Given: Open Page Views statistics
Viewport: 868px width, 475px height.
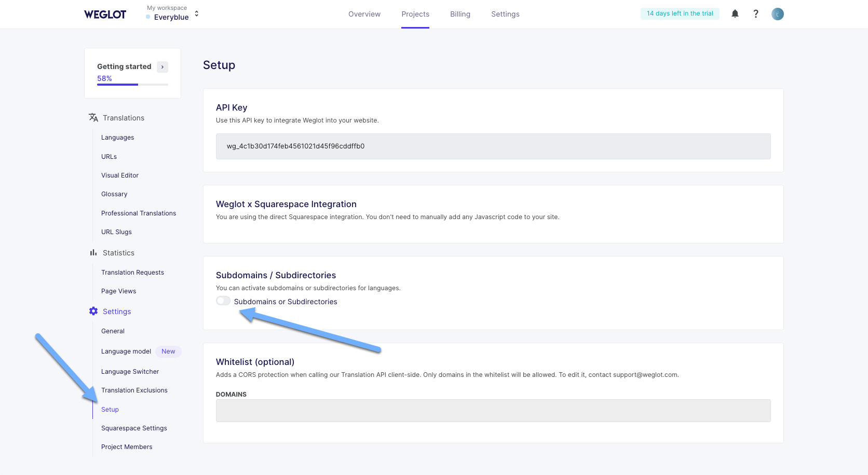Looking at the screenshot, I should (118, 291).
